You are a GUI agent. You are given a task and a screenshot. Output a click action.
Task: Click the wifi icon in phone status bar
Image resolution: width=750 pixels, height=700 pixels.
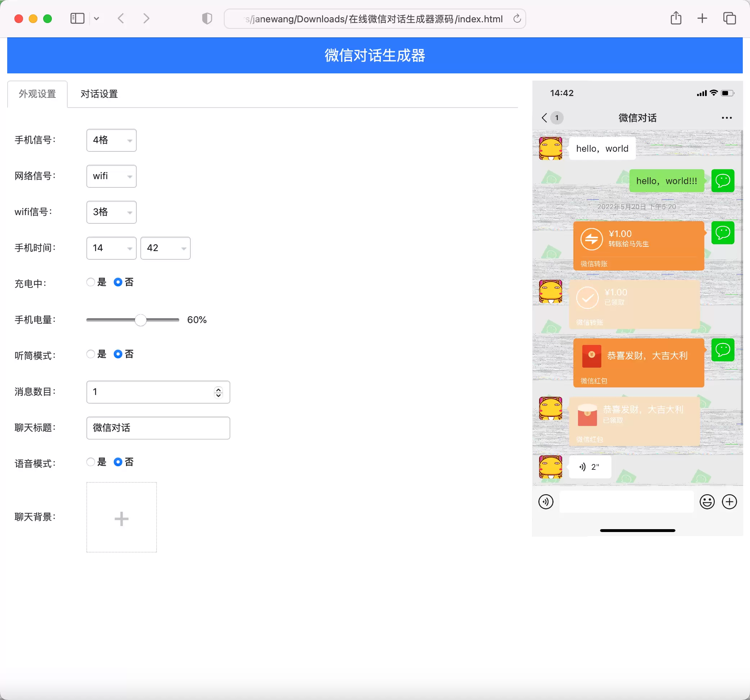[x=713, y=93]
